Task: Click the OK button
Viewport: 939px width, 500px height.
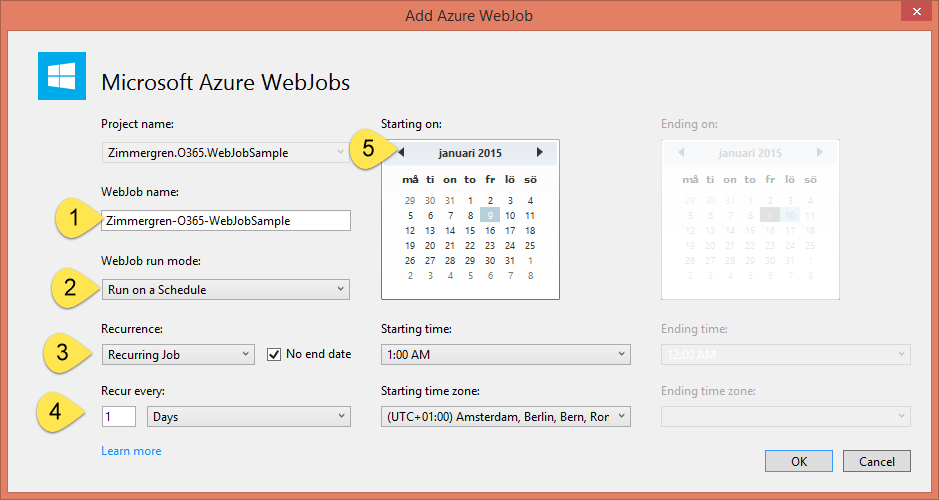Action: click(x=798, y=460)
